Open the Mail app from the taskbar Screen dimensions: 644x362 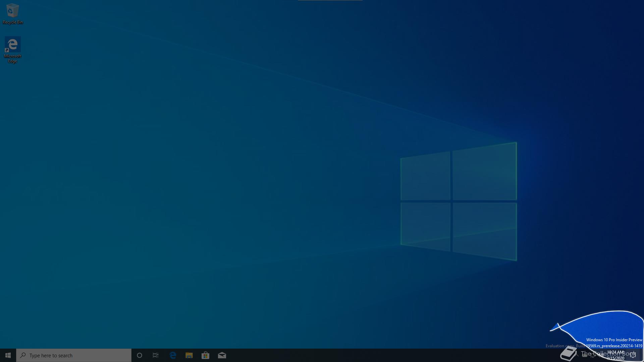click(x=222, y=355)
